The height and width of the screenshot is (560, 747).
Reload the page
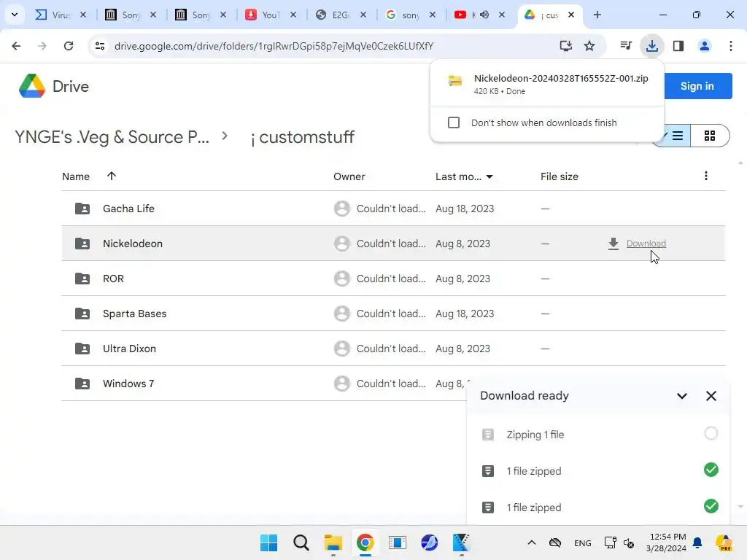tap(69, 46)
